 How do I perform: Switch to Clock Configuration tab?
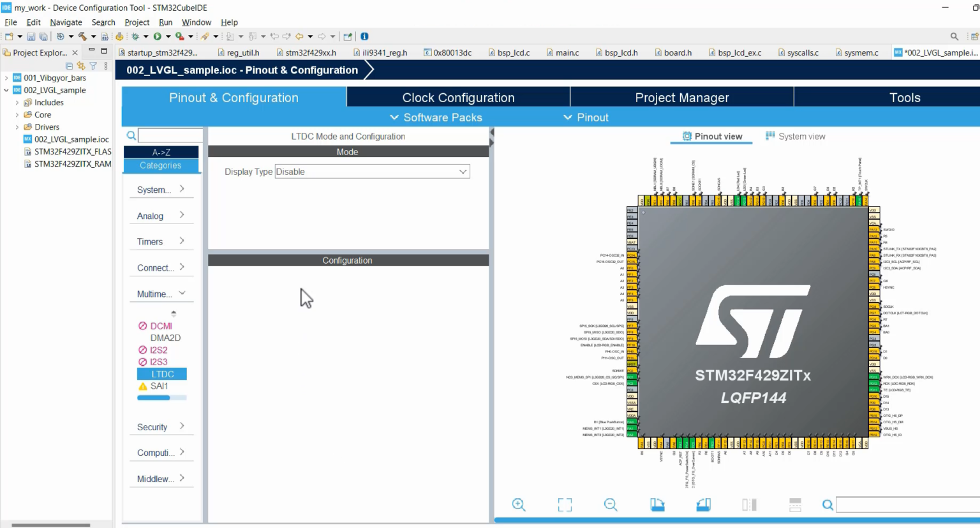pos(458,98)
